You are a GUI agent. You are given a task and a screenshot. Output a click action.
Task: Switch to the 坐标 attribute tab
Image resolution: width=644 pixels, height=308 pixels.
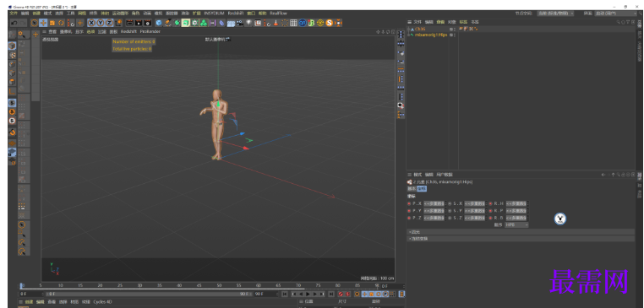click(x=422, y=189)
